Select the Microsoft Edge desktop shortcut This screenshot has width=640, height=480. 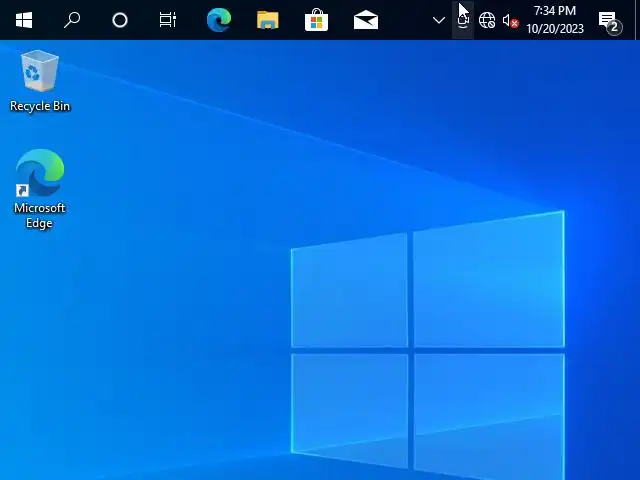point(40,189)
